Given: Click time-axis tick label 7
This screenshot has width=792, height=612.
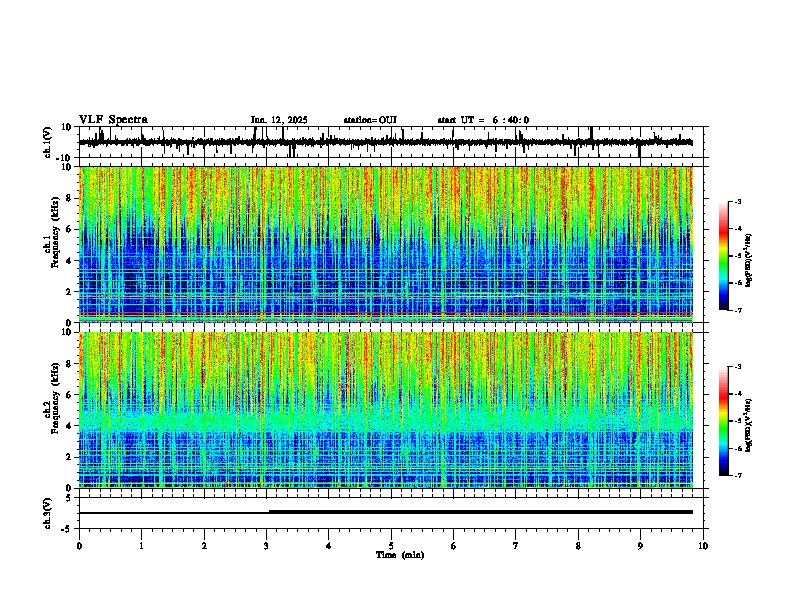Looking at the screenshot, I should [516, 546].
